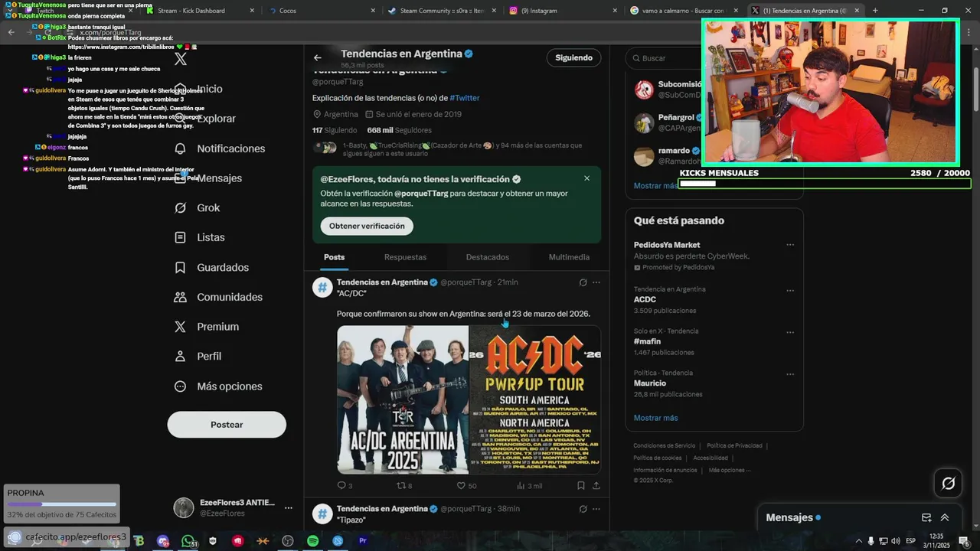This screenshot has width=980, height=551.
Task: Click the Propina Cafecitos progress bar
Action: (62, 504)
